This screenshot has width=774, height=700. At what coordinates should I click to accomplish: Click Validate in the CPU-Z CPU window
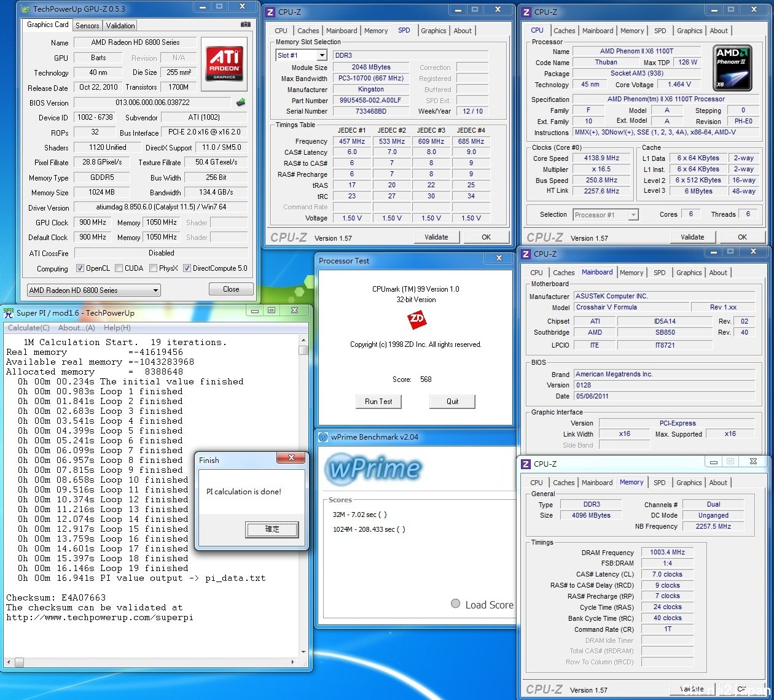[692, 237]
